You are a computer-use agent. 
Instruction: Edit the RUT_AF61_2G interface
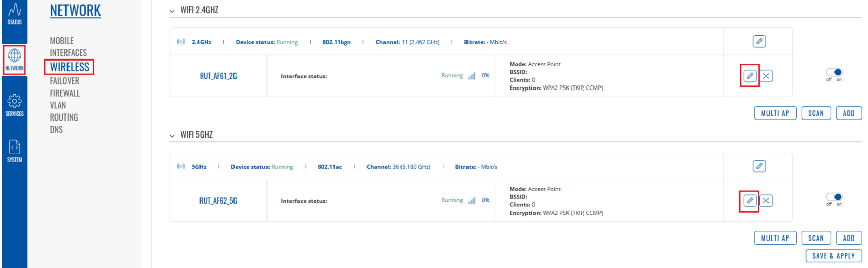[750, 76]
